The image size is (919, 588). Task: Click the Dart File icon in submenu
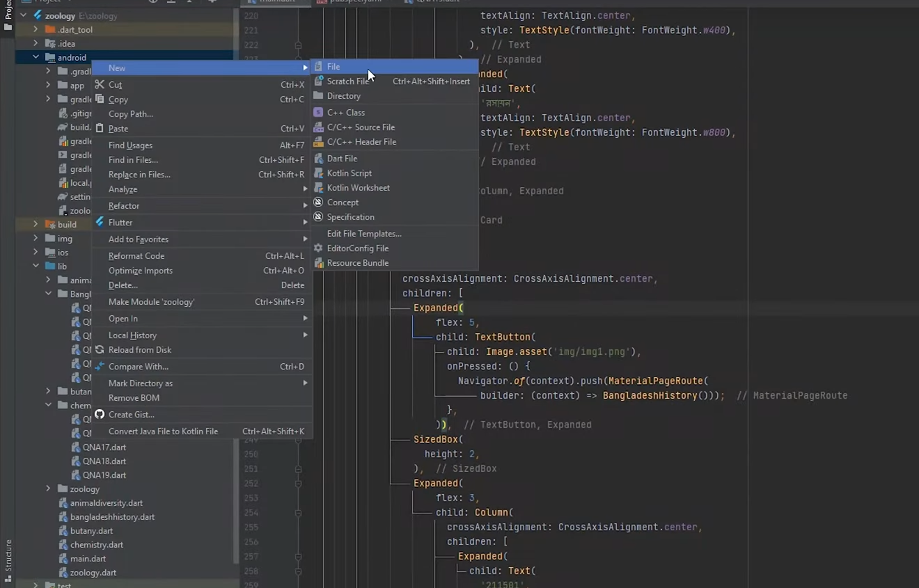pos(319,159)
